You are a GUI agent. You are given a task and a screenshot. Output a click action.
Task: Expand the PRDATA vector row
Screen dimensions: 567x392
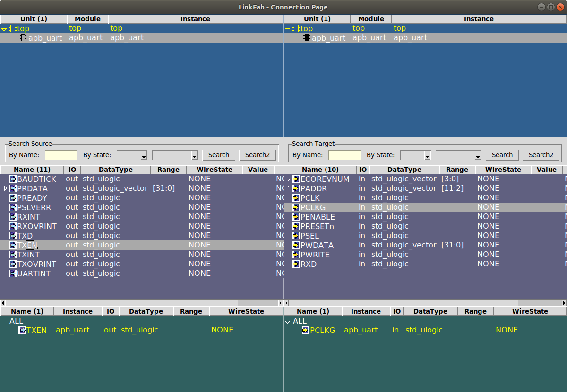(5, 188)
